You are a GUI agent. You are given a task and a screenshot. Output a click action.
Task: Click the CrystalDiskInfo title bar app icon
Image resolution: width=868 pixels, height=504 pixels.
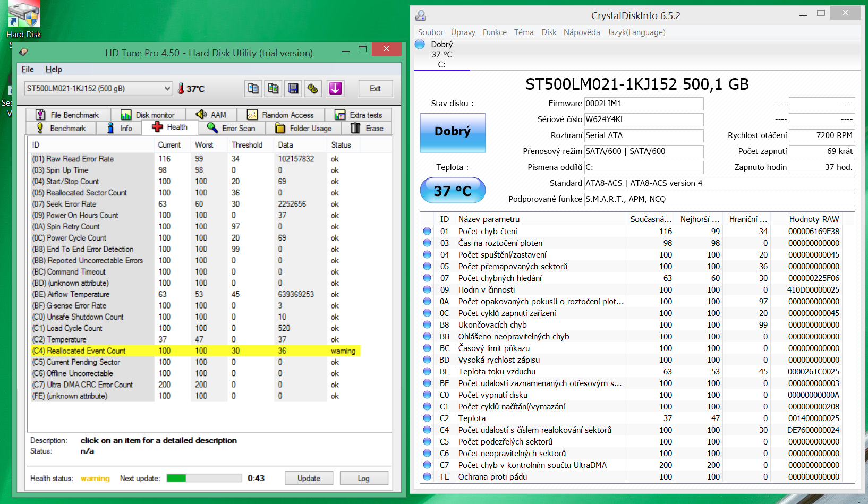421,15
